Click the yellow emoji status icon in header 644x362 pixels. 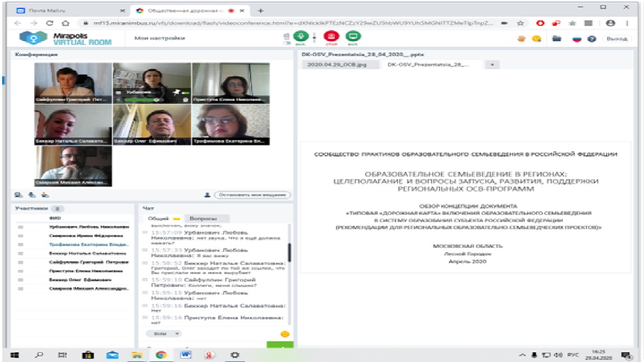click(x=536, y=39)
